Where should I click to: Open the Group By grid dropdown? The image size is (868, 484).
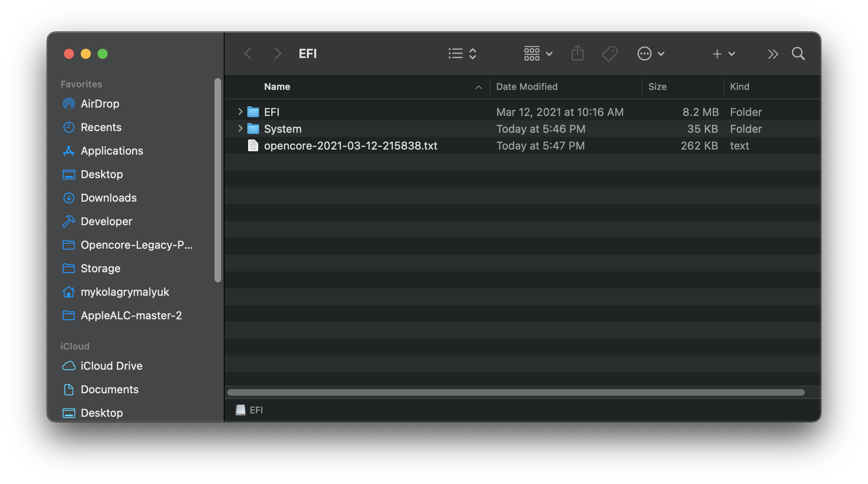(538, 53)
